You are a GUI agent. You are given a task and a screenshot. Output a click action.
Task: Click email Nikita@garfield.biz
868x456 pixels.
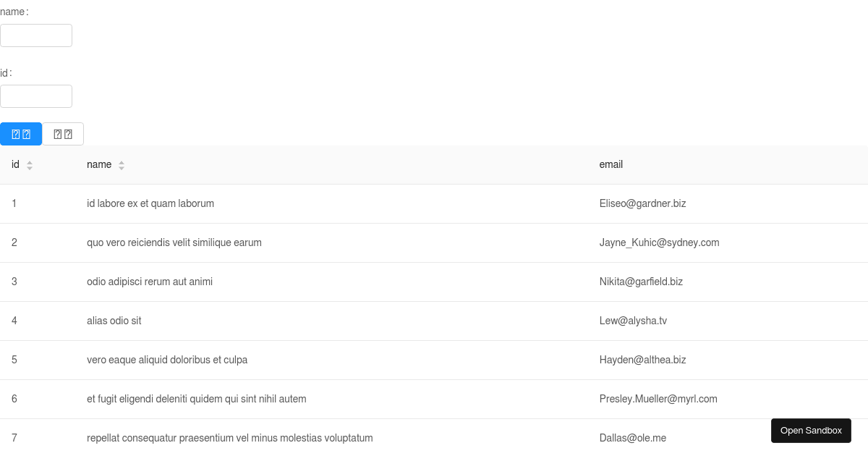[x=641, y=282]
